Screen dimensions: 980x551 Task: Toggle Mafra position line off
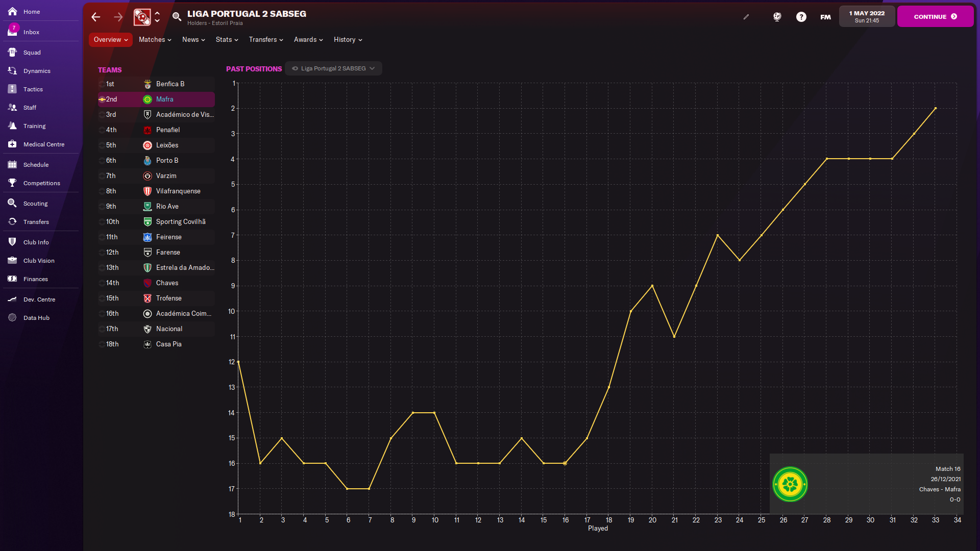pyautogui.click(x=102, y=99)
